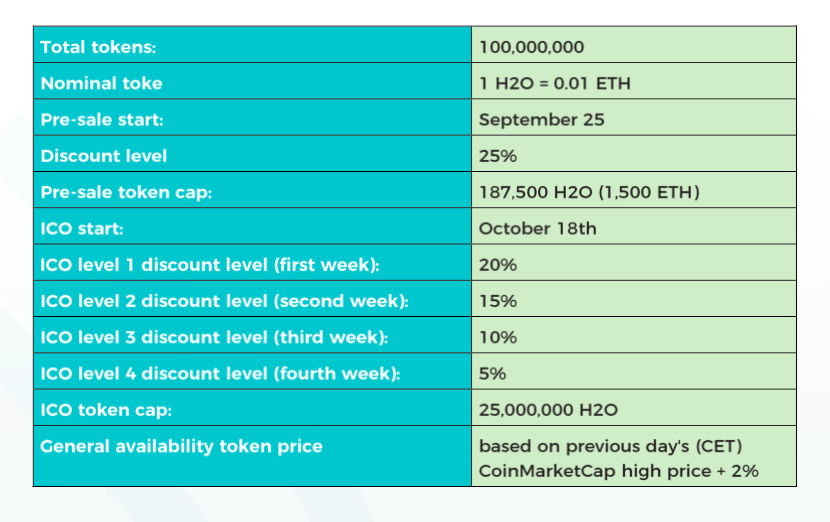Click the 'Nominal toke' row label
Image resolution: width=830 pixels, height=522 pixels.
[x=101, y=83]
